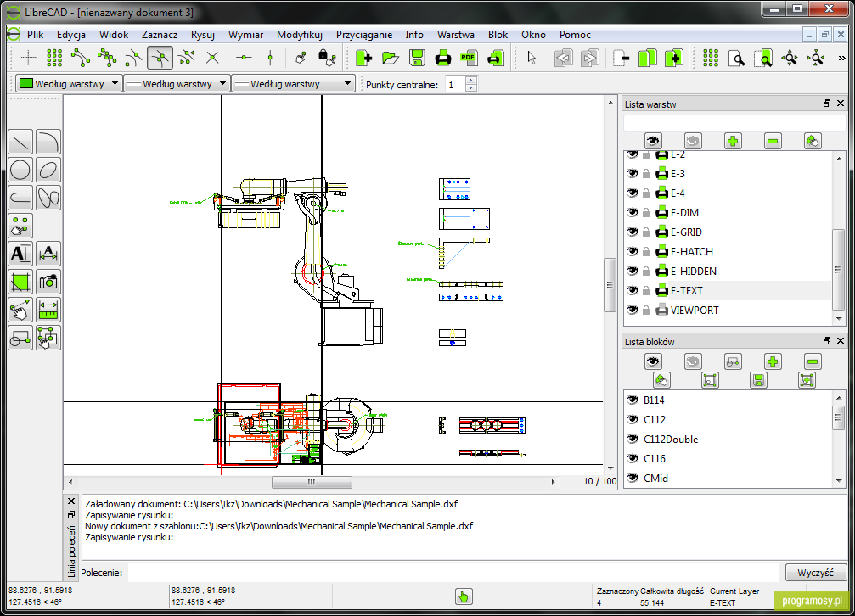The width and height of the screenshot is (855, 616).
Task: Save block icon in block list
Action: [x=758, y=380]
